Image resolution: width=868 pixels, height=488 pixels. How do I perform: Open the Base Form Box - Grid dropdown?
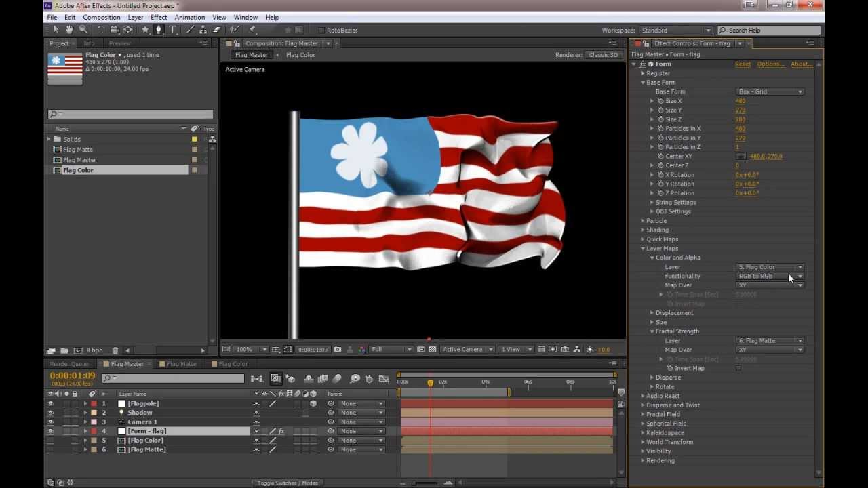[x=770, y=91]
